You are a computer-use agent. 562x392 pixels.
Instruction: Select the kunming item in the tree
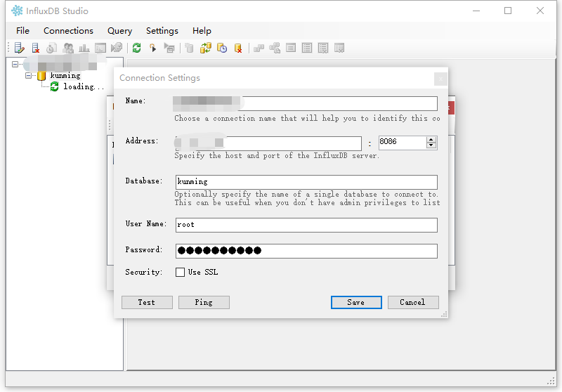tap(65, 76)
